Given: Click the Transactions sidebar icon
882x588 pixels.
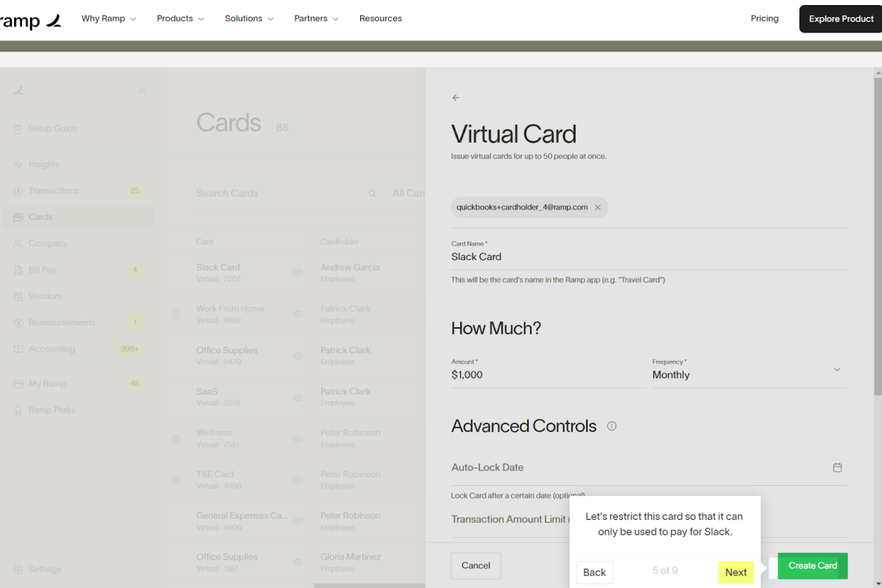Looking at the screenshot, I should click(18, 191).
